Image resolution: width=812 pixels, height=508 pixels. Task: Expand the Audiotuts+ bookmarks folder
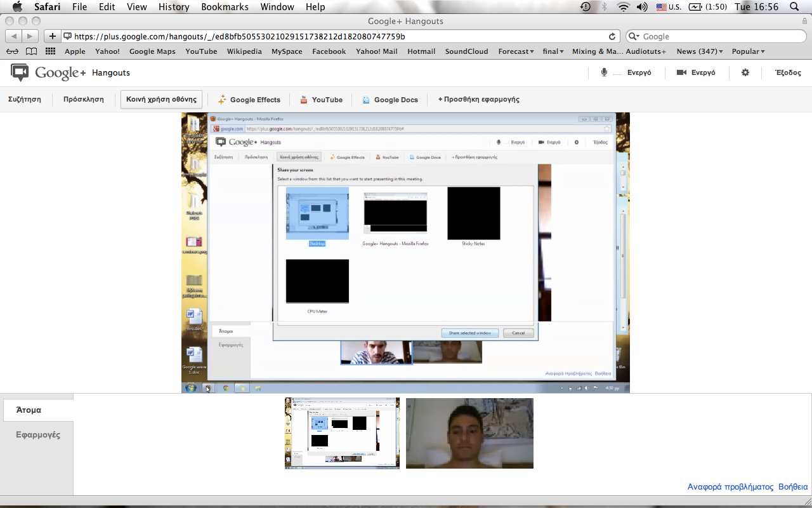coord(646,51)
